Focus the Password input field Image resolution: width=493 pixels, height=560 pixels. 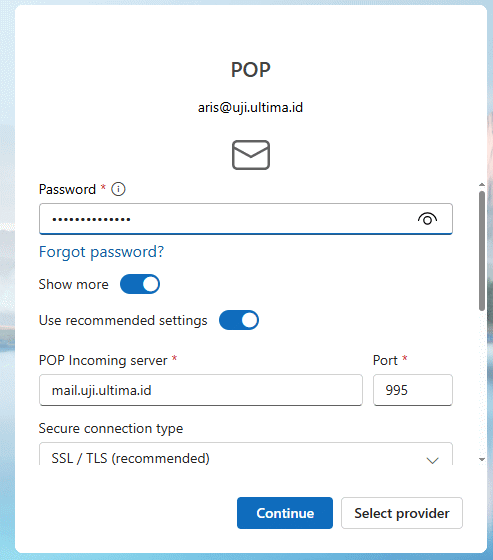point(246,219)
